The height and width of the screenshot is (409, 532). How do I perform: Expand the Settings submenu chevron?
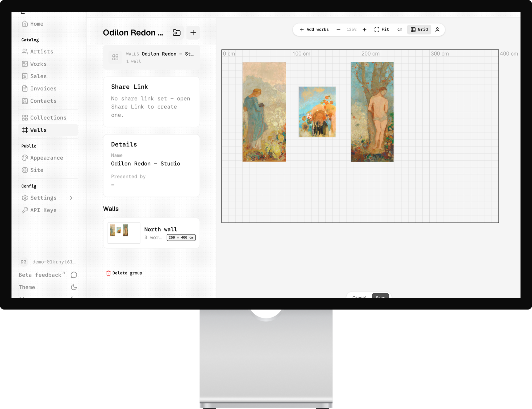tap(71, 198)
